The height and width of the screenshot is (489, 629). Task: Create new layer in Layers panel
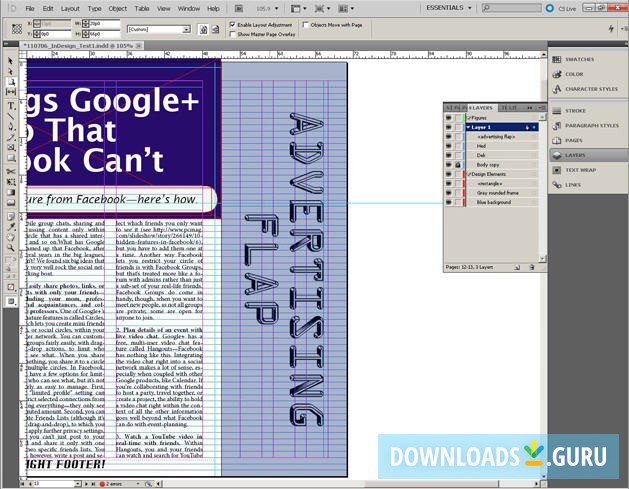[x=518, y=268]
